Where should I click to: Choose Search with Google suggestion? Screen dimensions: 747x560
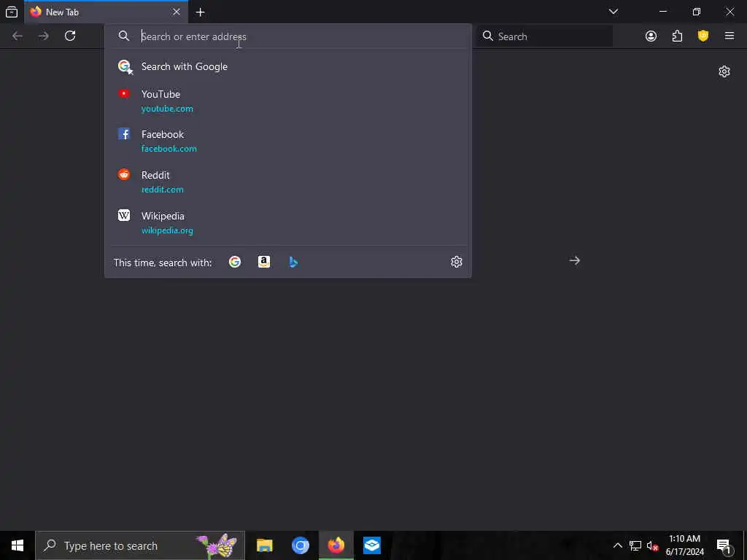(287, 66)
